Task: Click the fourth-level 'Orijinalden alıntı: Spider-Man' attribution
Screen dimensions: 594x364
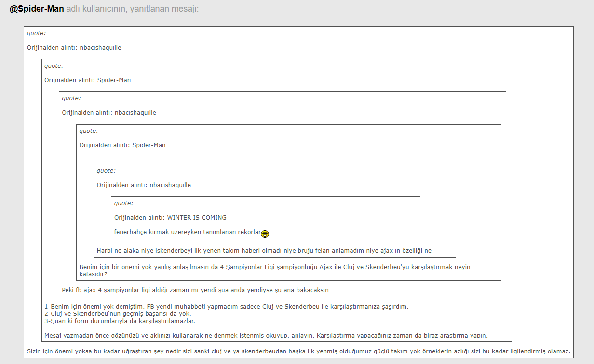Action: click(x=122, y=145)
